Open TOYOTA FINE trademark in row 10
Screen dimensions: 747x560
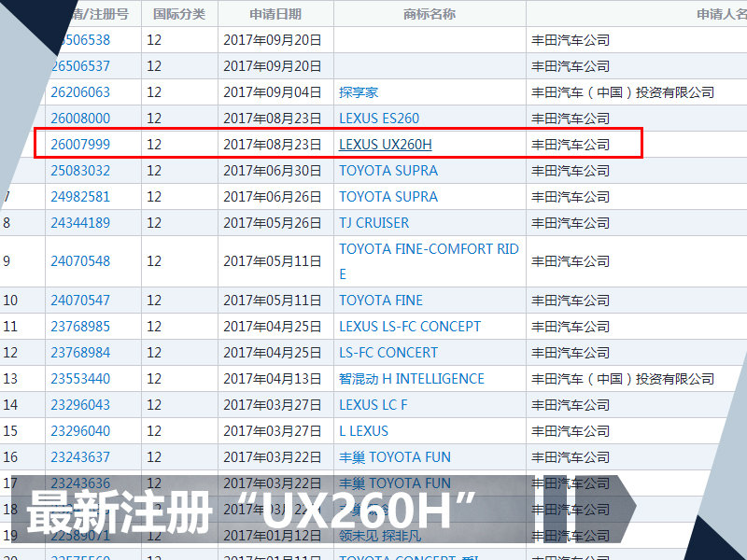381,301
